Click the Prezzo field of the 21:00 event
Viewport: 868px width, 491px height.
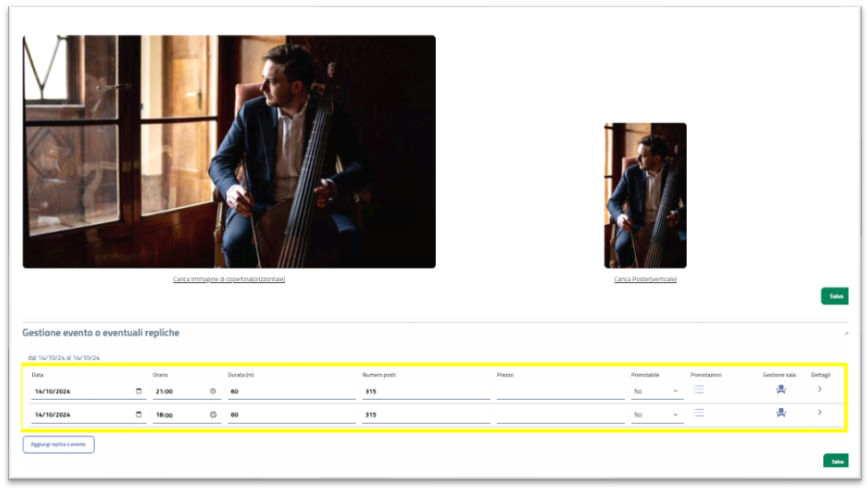pos(560,391)
